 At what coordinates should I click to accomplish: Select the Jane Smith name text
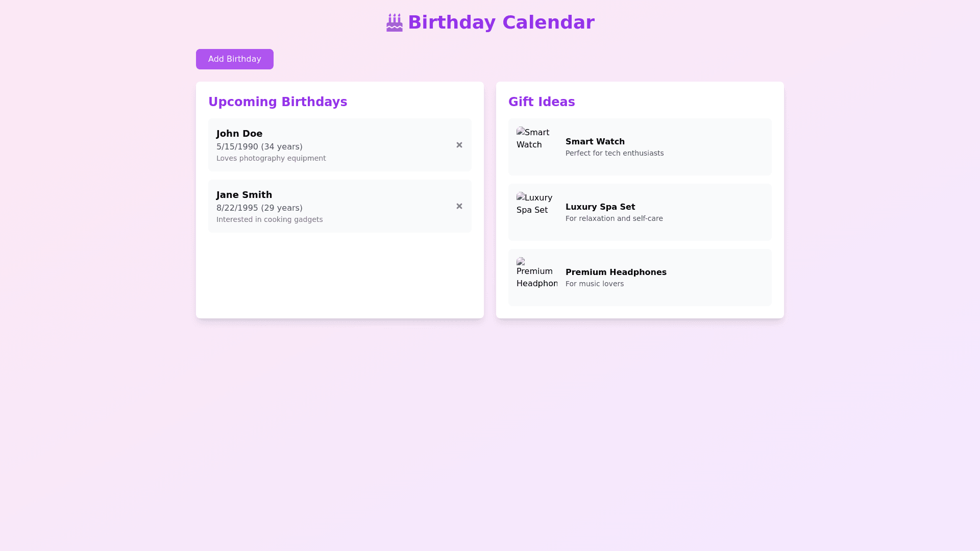pyautogui.click(x=244, y=195)
